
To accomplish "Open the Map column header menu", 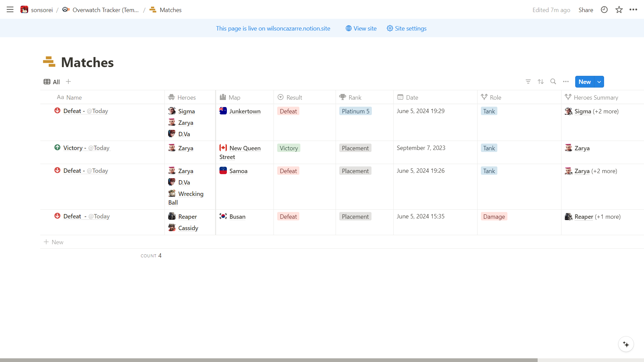I will [245, 97].
